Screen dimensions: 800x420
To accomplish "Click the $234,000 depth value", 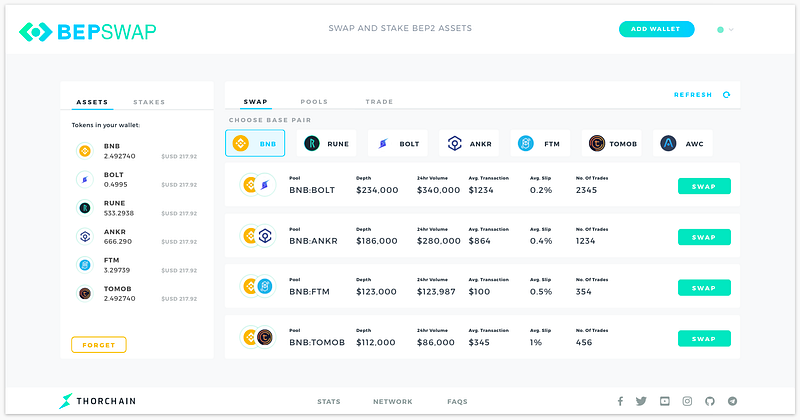I will 377,190.
